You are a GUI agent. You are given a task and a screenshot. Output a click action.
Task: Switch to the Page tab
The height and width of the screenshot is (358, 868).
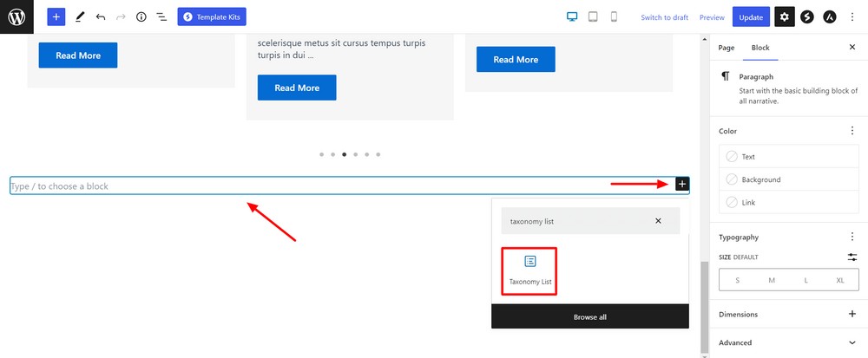point(727,48)
